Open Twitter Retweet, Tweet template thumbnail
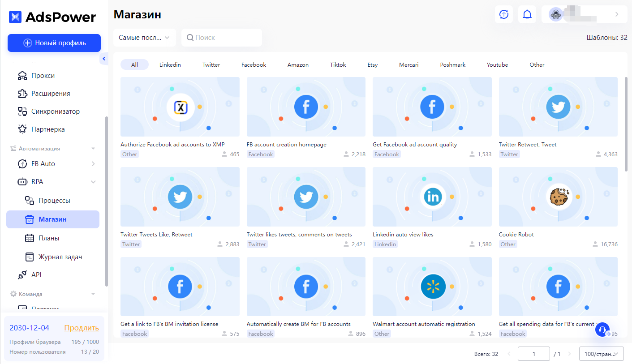Image resolution: width=632 pixels, height=364 pixels. point(558,107)
